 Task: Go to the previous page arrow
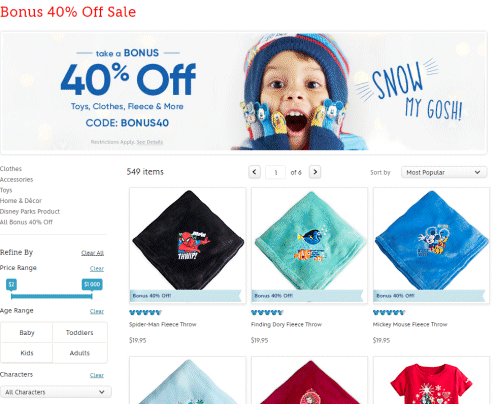click(254, 172)
